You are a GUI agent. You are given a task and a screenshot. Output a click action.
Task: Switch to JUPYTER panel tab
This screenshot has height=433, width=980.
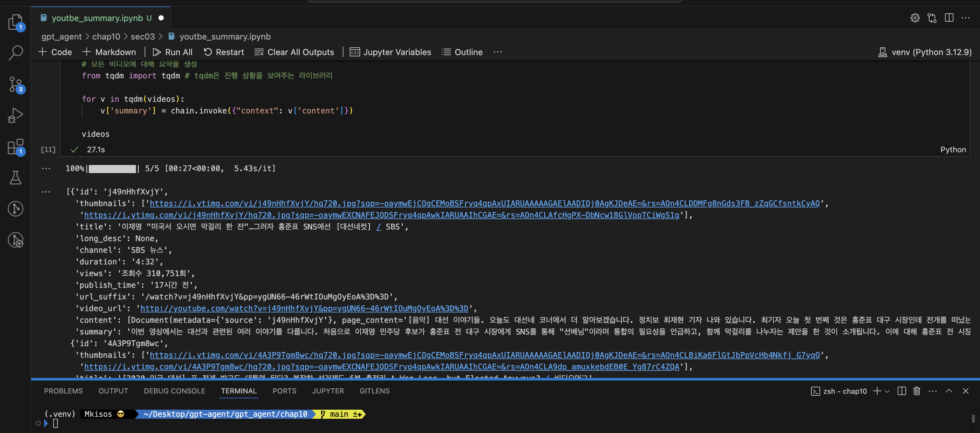tap(328, 391)
